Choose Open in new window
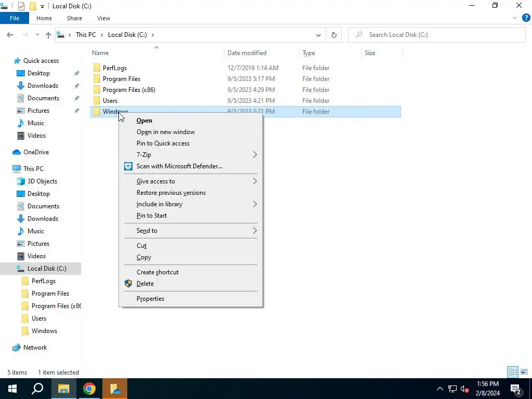Image resolution: width=532 pixels, height=399 pixels. point(191,132)
